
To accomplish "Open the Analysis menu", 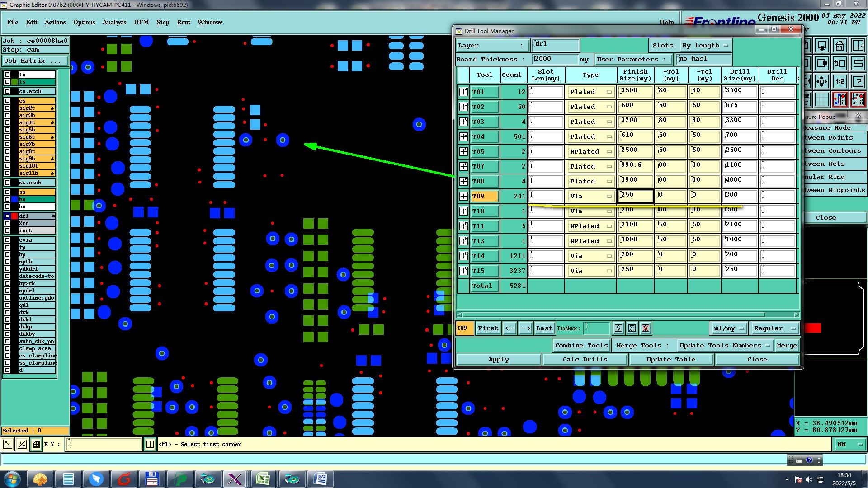I will (114, 22).
